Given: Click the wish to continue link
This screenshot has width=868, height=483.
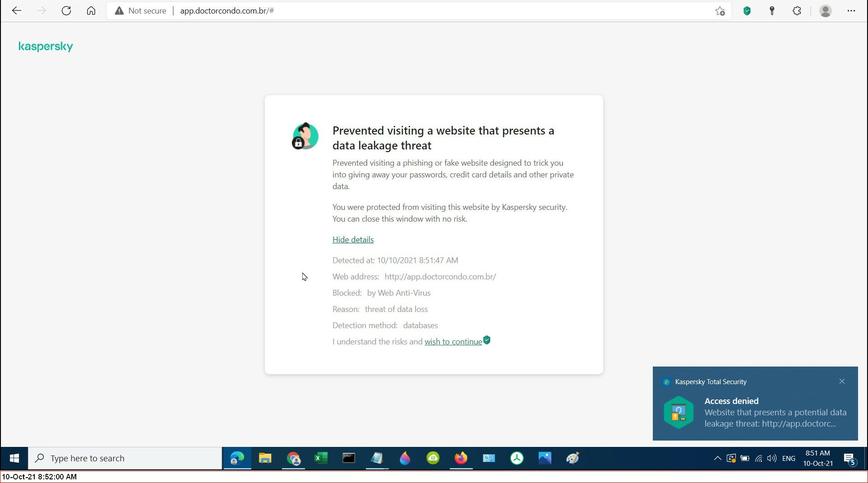Looking at the screenshot, I should coord(453,342).
